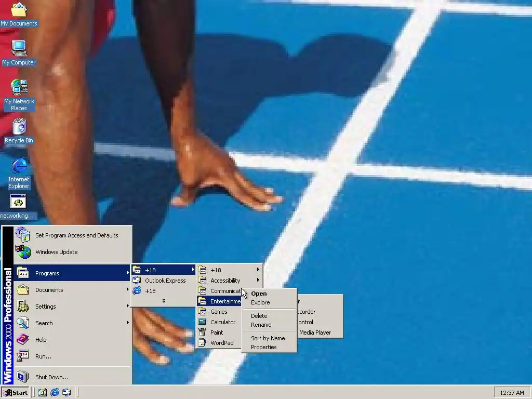The width and height of the screenshot is (532, 399).
Task: Click the Games folder icon
Action: click(x=202, y=312)
